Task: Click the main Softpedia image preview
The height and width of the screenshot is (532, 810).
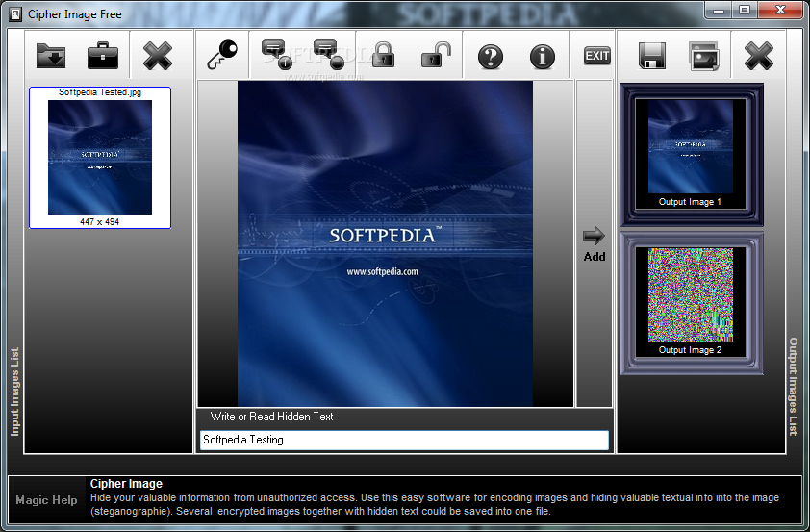Action: (x=385, y=243)
